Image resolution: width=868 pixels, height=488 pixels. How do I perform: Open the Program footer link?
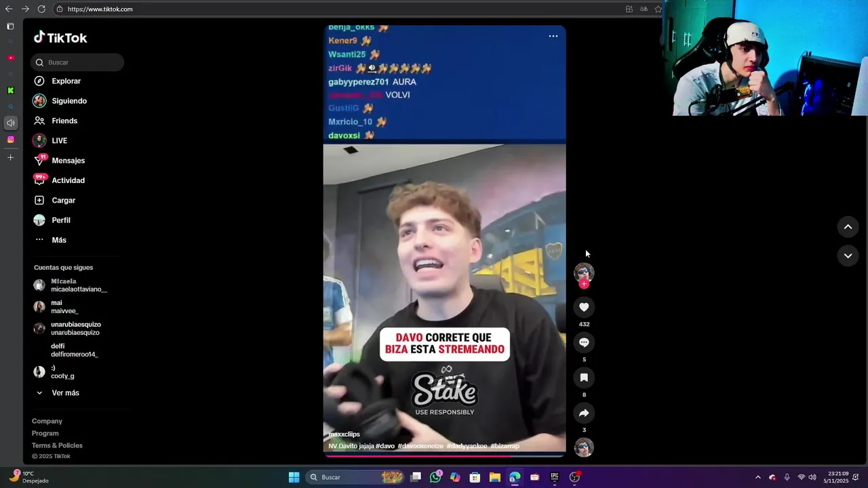(45, 433)
